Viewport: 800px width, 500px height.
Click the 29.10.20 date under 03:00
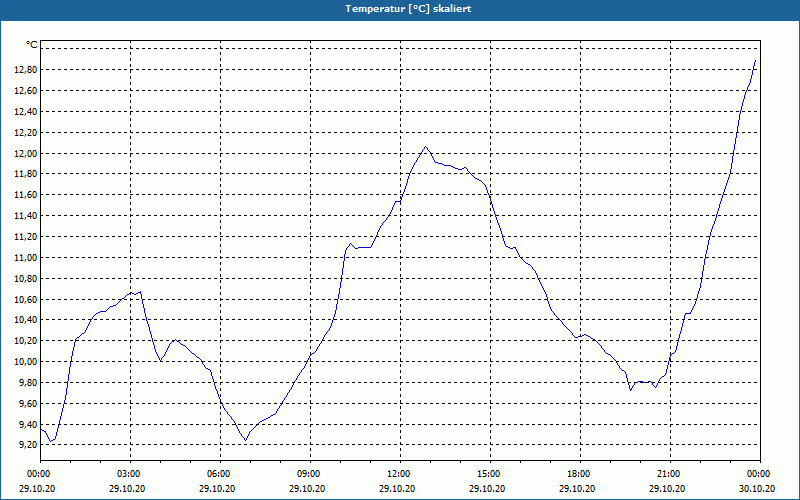[127, 488]
